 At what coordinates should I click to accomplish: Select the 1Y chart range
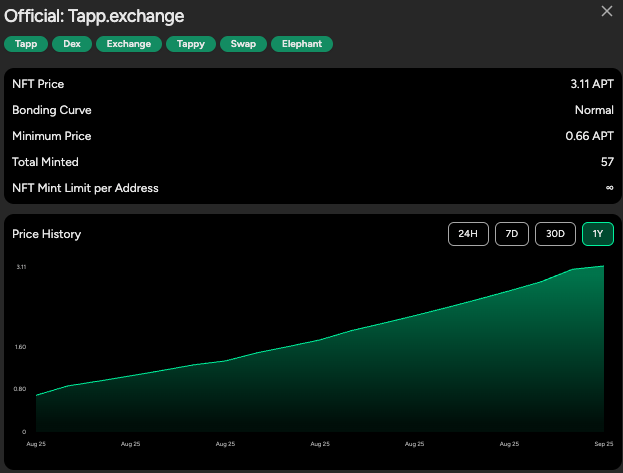click(x=598, y=234)
